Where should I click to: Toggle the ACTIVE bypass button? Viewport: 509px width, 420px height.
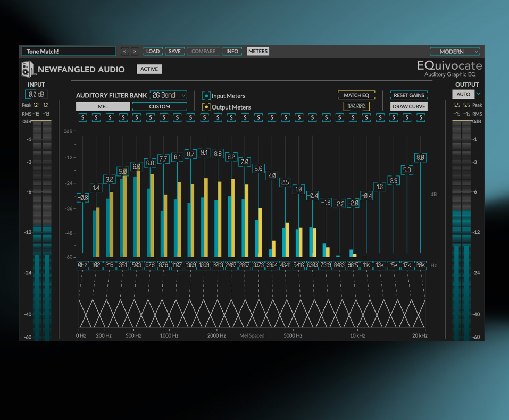(149, 69)
